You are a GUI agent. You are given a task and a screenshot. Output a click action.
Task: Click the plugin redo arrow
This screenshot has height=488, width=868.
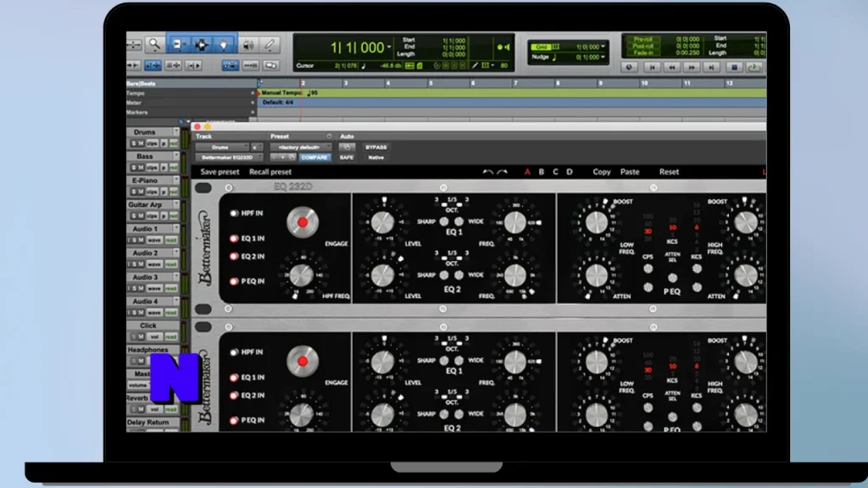pyautogui.click(x=502, y=172)
